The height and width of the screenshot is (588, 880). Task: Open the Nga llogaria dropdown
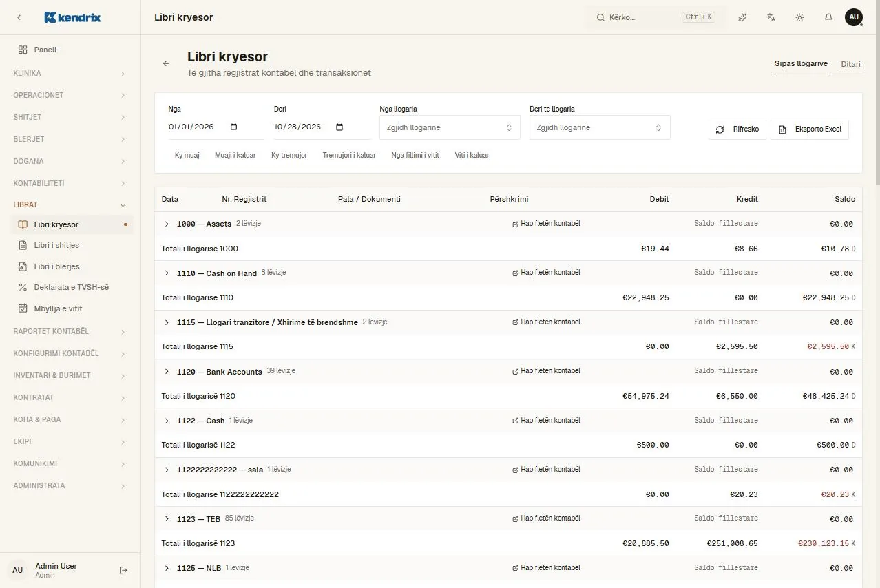coord(450,127)
